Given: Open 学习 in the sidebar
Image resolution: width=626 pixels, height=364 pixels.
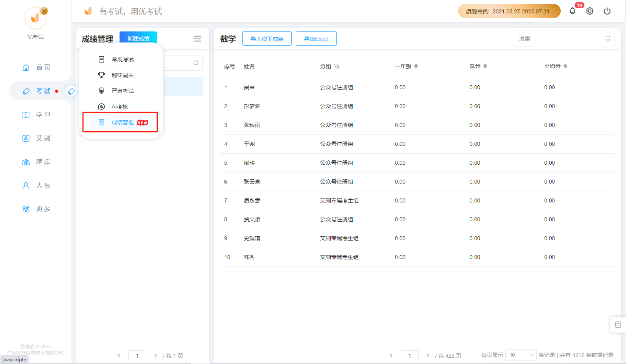Looking at the screenshot, I should tap(36, 114).
